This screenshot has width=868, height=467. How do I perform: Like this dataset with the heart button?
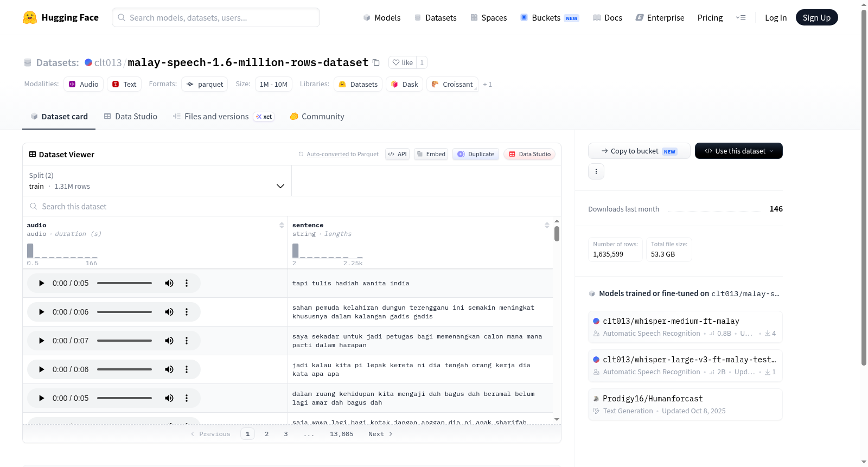[x=403, y=62]
